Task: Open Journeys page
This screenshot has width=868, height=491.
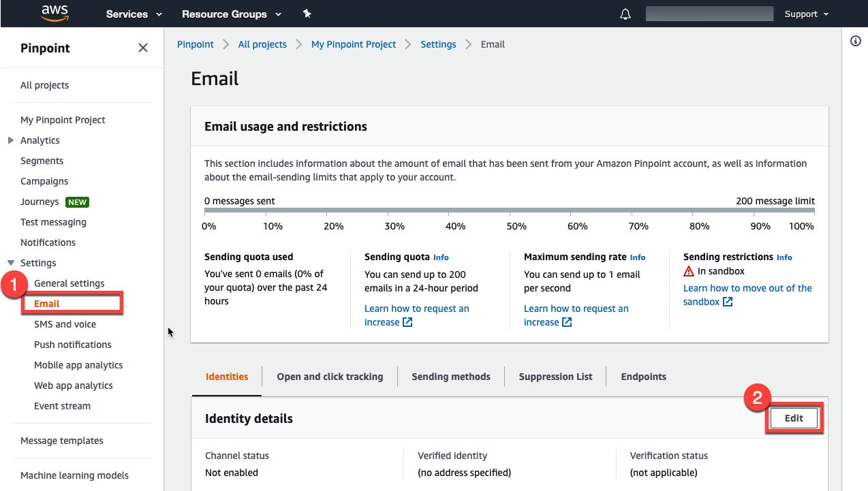Action: 40,202
